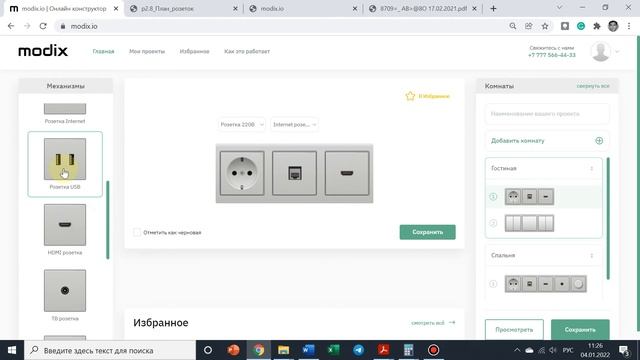The image size is (640, 360).
Task: Collapse all rooms via 'свернуть все'
Action: pos(593,86)
